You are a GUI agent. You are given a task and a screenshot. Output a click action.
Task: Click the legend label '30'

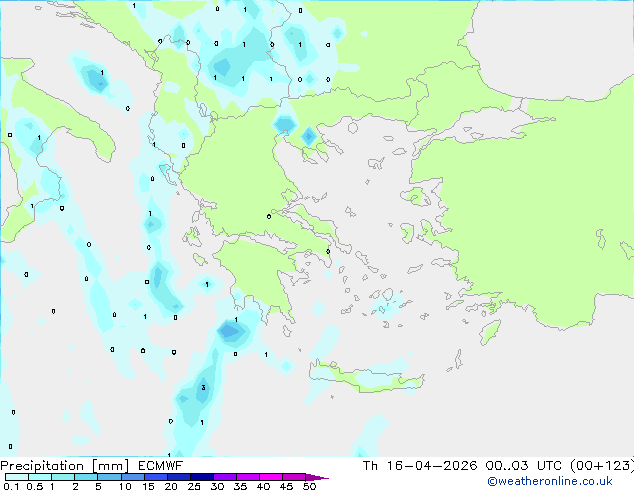[x=217, y=486]
